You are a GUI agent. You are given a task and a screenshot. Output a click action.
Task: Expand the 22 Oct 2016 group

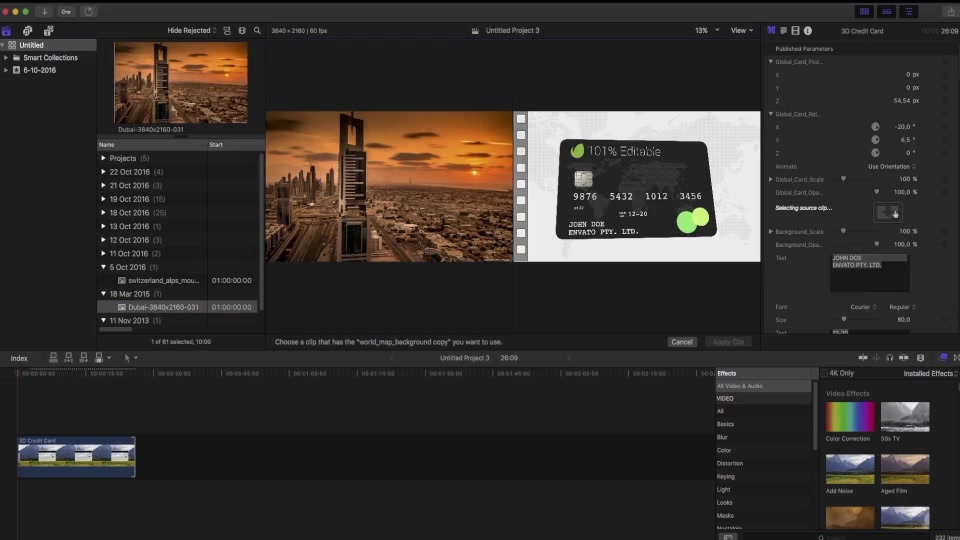pyautogui.click(x=103, y=172)
